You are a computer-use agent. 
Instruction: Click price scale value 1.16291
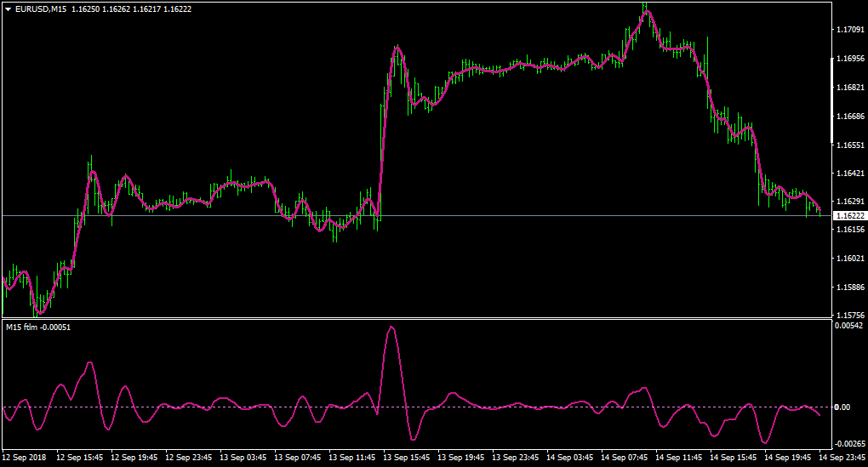pyautogui.click(x=851, y=202)
